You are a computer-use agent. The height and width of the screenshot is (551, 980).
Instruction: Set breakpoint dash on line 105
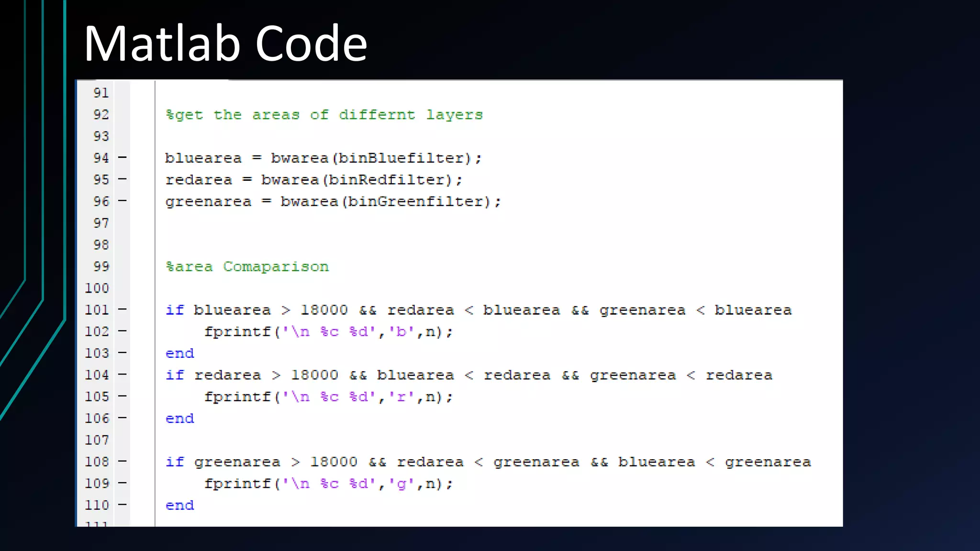122,396
